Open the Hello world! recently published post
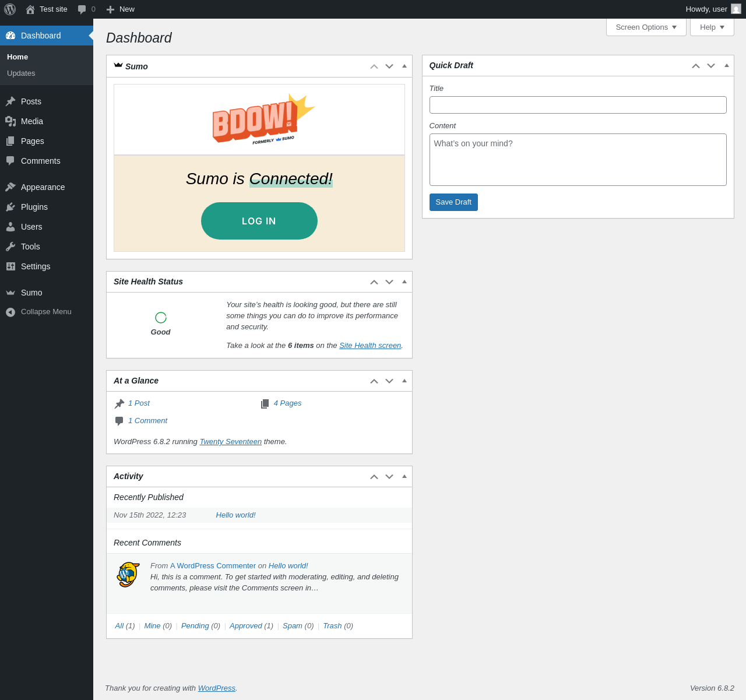Image resolution: width=746 pixels, height=700 pixels. [x=235, y=515]
